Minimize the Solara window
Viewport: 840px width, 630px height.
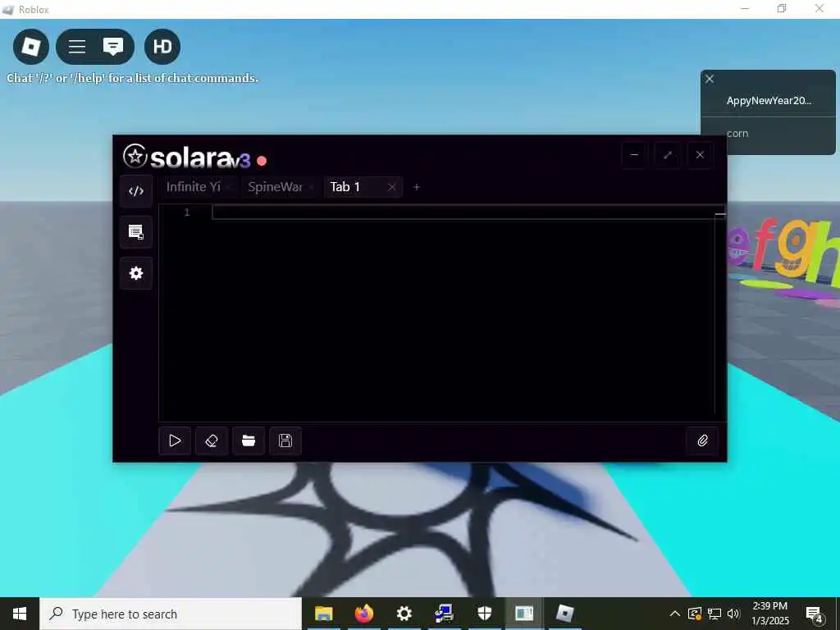pos(634,155)
